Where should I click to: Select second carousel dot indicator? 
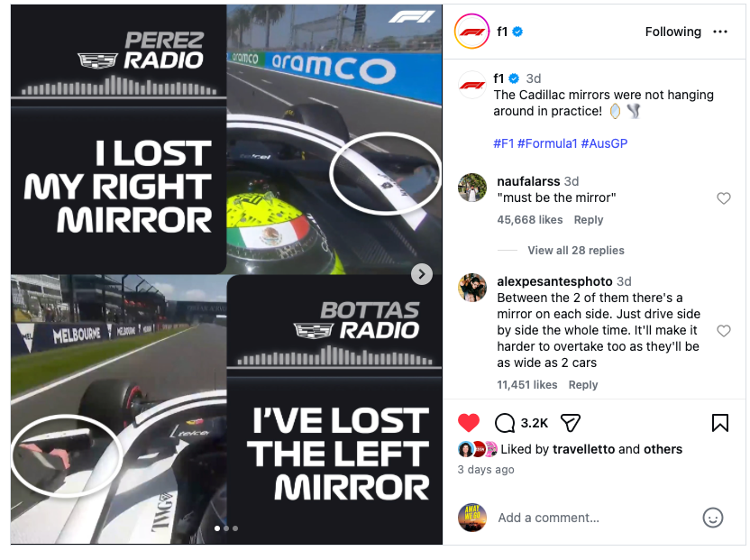(x=226, y=528)
